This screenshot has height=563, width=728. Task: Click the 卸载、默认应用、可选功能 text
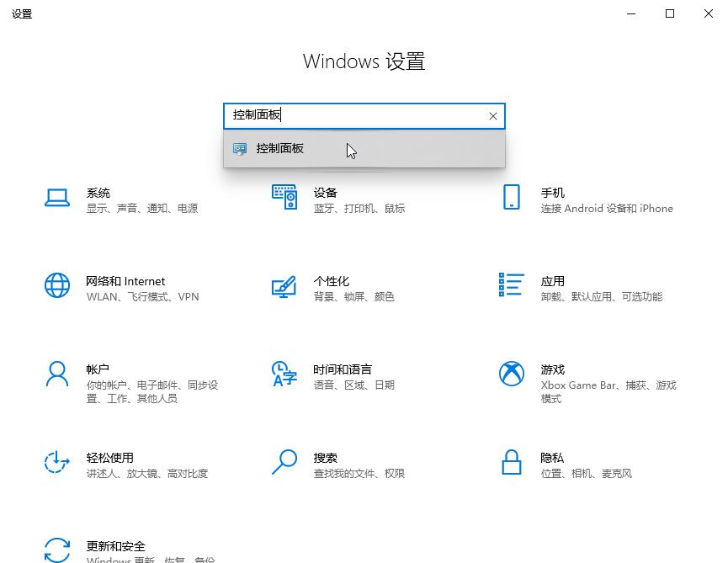click(602, 296)
